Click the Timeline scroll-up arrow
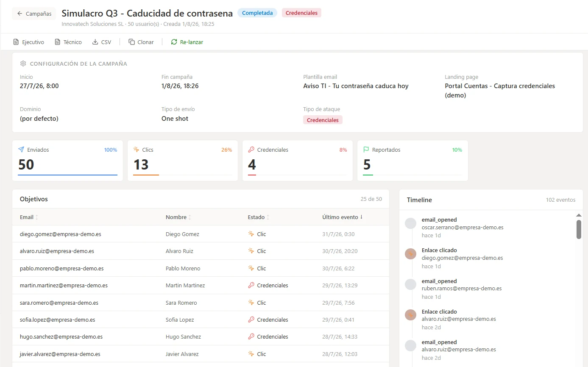This screenshot has height=367, width=588. pyautogui.click(x=579, y=215)
